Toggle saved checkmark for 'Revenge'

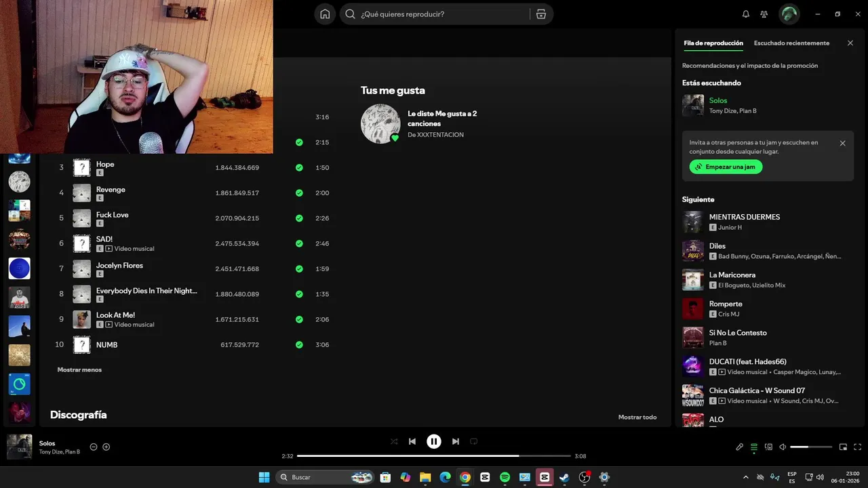[x=299, y=193]
